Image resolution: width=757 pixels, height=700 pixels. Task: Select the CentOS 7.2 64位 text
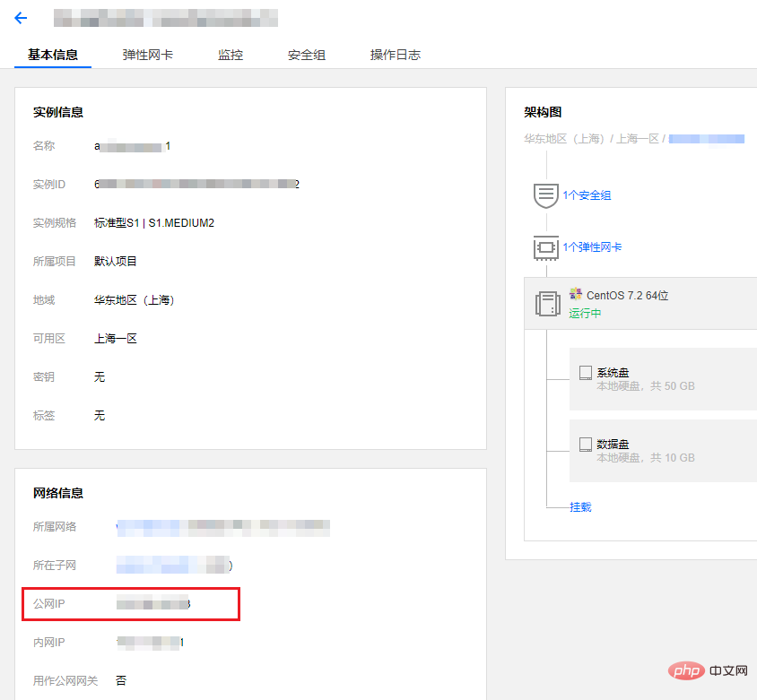pos(627,295)
